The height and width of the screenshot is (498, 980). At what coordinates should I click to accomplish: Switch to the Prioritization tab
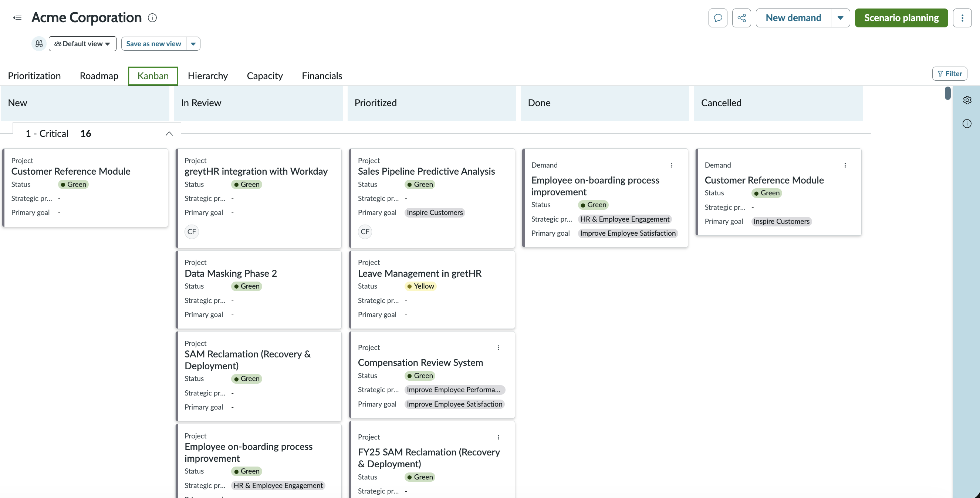click(34, 76)
